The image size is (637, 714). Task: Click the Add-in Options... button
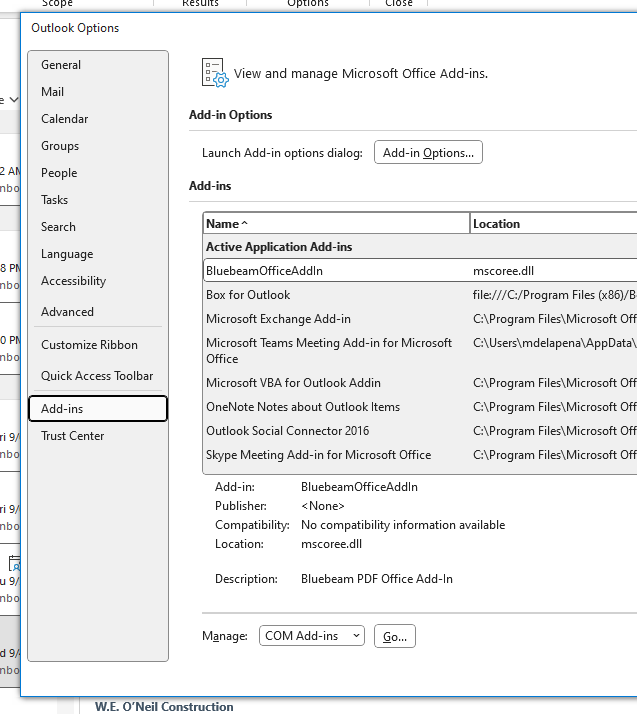click(428, 153)
